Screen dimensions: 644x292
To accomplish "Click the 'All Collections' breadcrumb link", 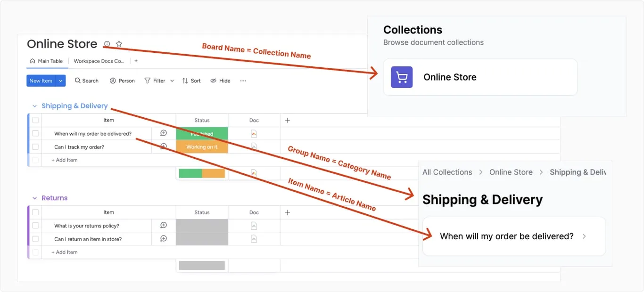I will point(447,172).
